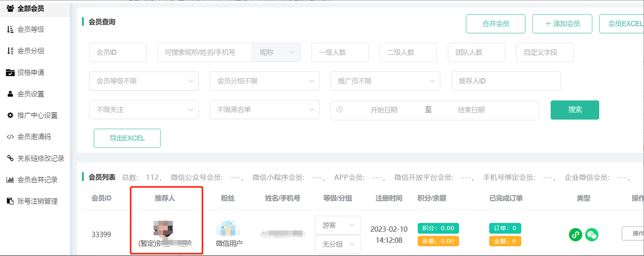
Task: Focus the 推荐人ID input field
Action: [x=506, y=81]
